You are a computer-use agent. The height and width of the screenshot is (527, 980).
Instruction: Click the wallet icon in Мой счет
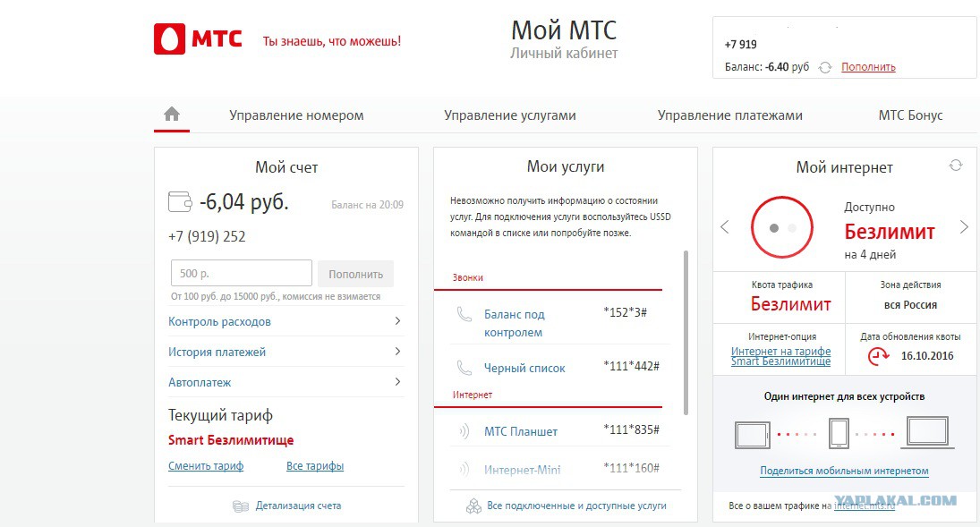[x=180, y=202]
